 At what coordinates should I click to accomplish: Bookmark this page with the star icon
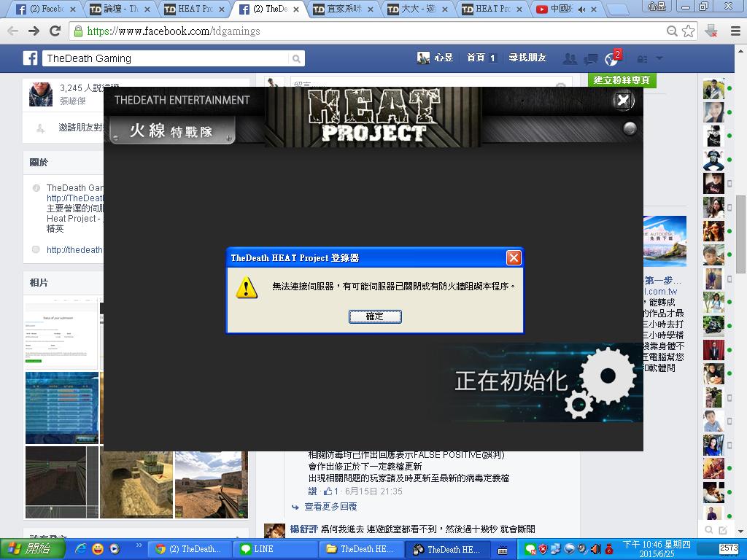point(688,31)
